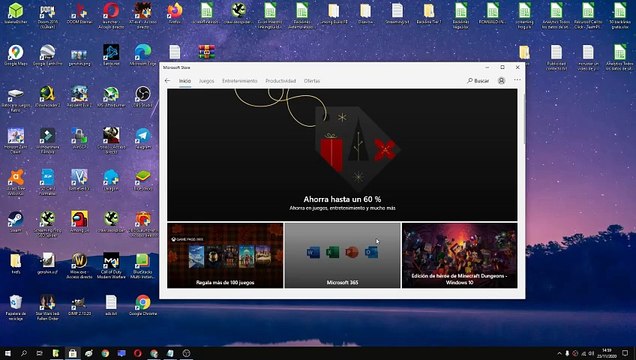This screenshot has height=360, width=636.
Task: Open Microsoft Edge desktop shortcut
Action: click(143, 56)
